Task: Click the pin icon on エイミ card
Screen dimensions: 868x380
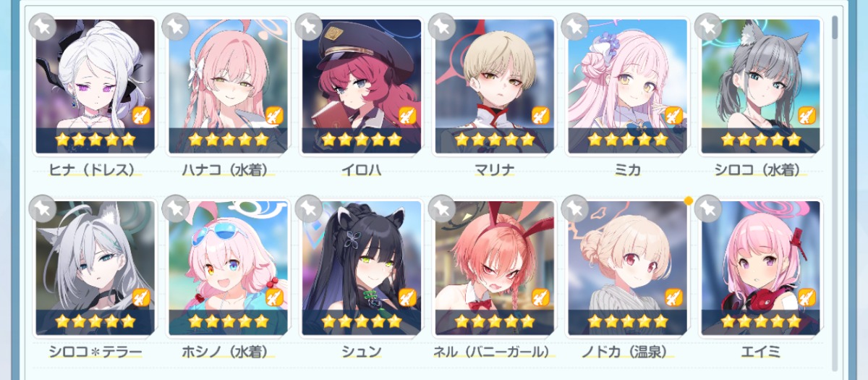Action: (708, 209)
